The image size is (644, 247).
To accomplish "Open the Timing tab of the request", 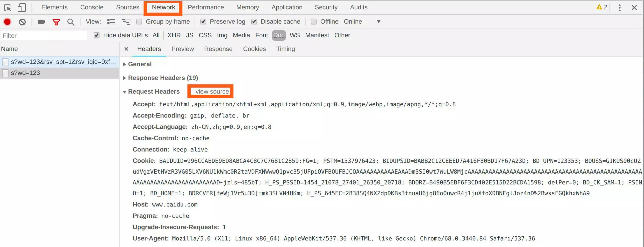I will tap(285, 49).
